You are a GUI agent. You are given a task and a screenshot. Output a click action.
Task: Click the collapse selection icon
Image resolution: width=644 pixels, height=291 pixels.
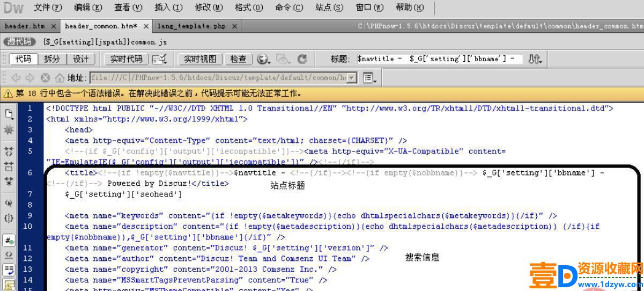(x=9, y=166)
